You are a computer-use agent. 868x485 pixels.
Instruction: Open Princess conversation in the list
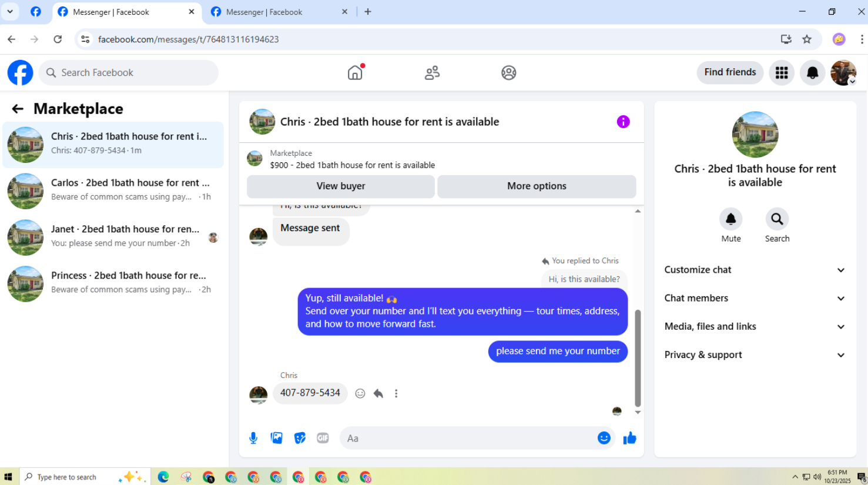coord(113,284)
